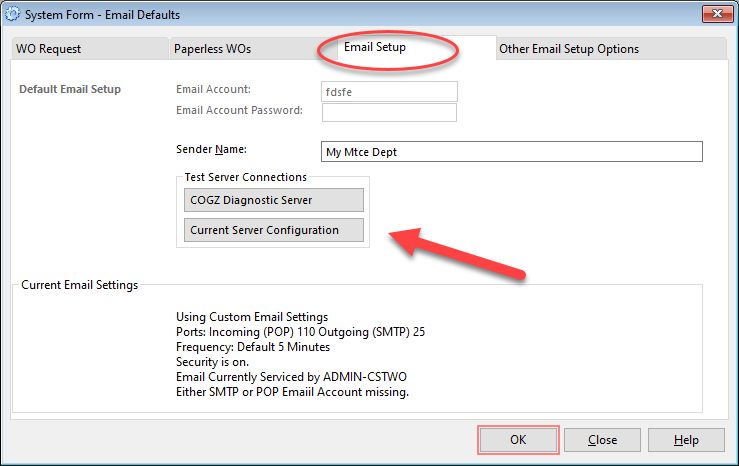Confirm settings with the OK button
Image resolution: width=739 pixels, height=466 pixels.
pos(518,440)
